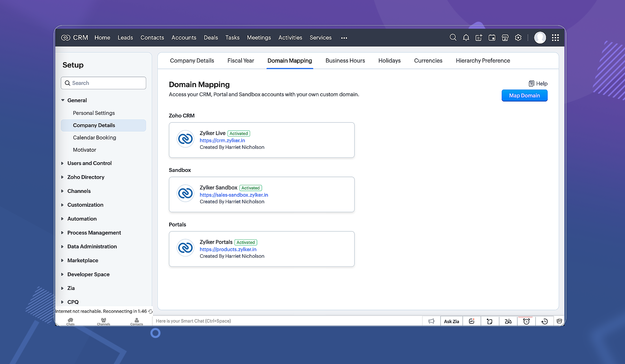Open the Deals module menu
The image size is (625, 364).
click(211, 38)
